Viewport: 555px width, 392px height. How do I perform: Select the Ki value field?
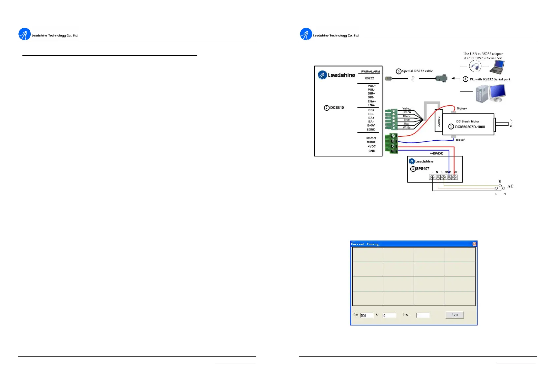coord(389,315)
